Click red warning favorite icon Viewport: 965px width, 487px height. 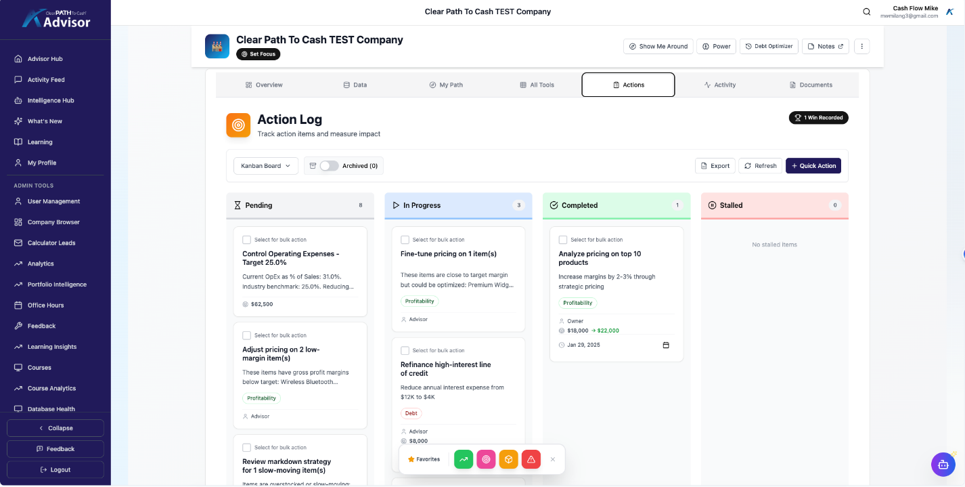point(531,459)
